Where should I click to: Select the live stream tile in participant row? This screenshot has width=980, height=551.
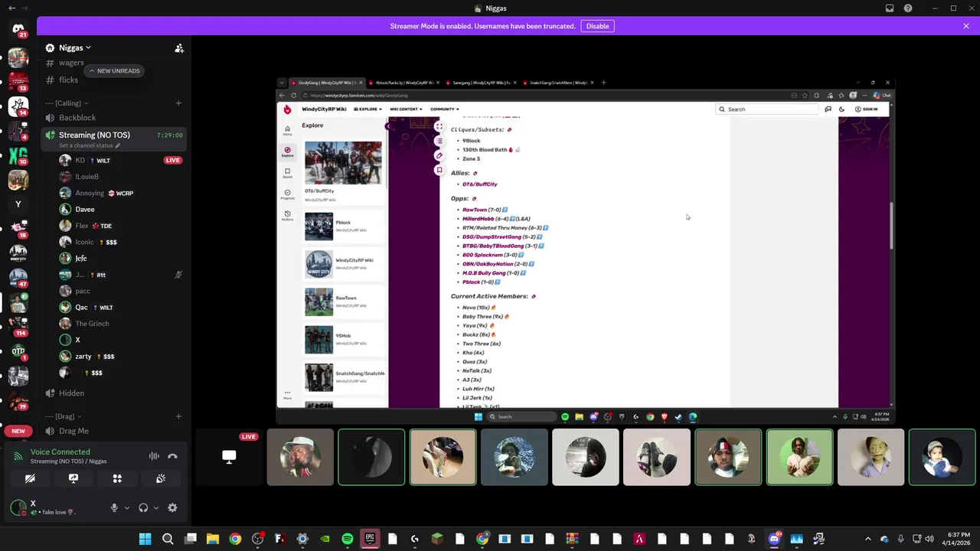point(229,457)
